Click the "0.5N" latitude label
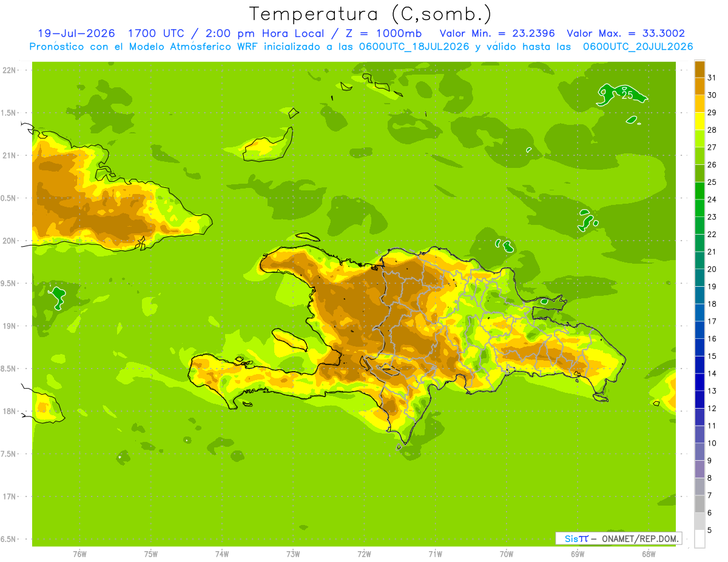The width and height of the screenshot is (728, 562). coord(9,198)
